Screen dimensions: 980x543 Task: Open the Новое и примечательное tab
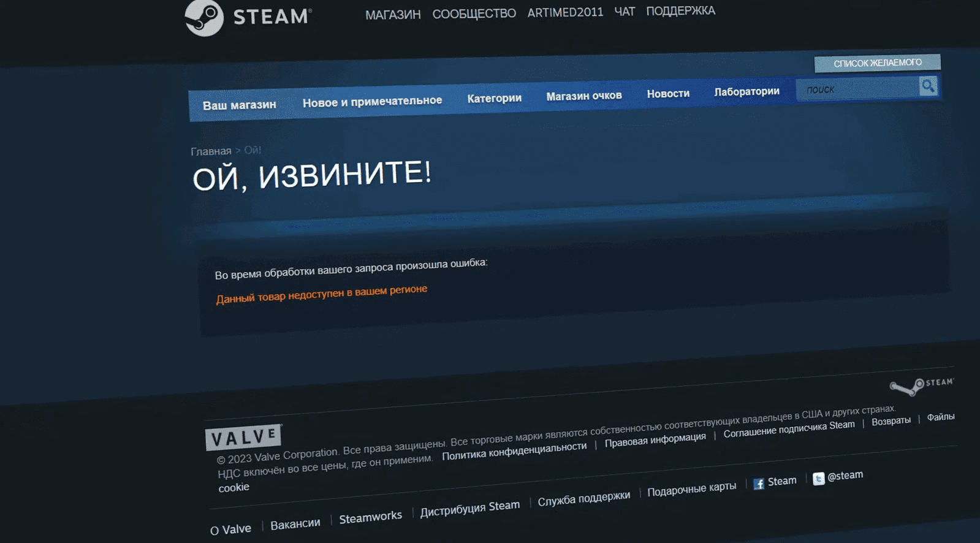point(372,101)
